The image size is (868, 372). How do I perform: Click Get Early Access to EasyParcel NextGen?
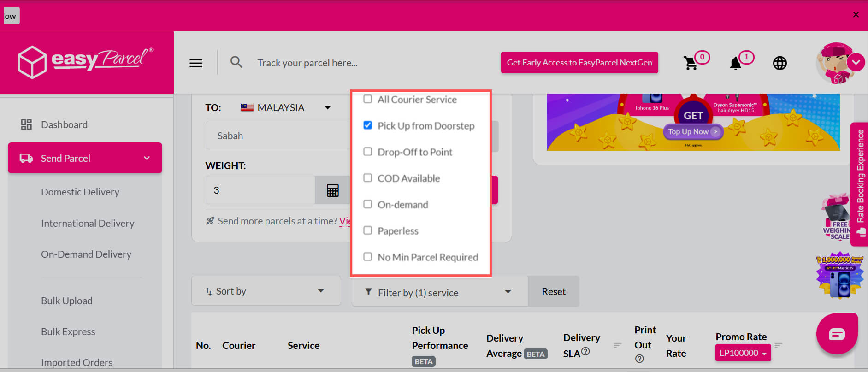[x=579, y=63]
